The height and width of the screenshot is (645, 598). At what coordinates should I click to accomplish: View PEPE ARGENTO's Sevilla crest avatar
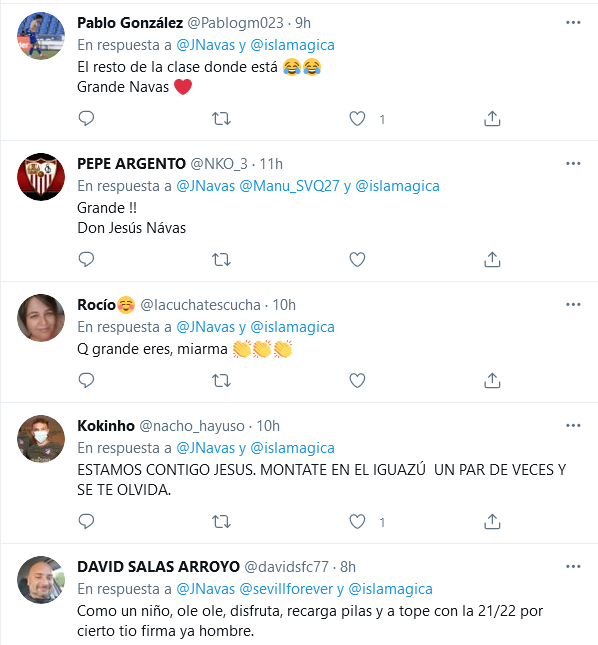41,177
